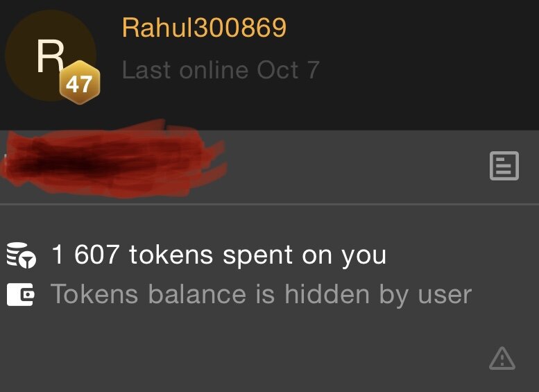539x392 pixels.
Task: Open the round R profile avatar
Action: click(x=51, y=56)
